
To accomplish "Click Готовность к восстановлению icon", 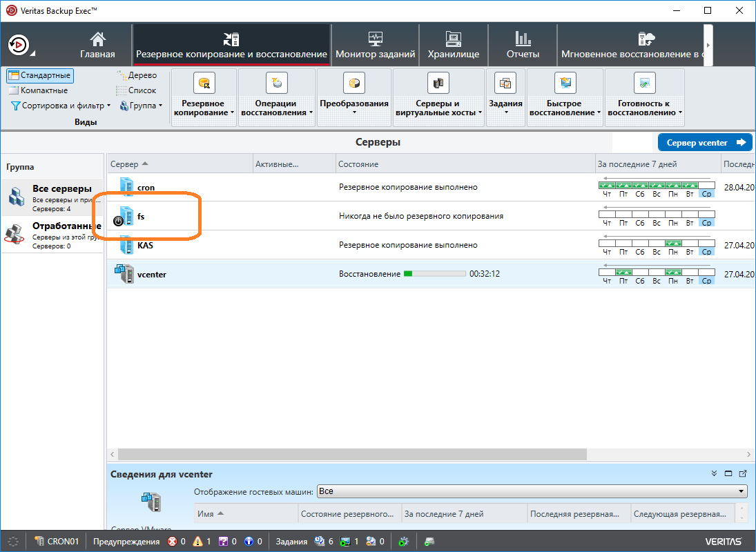I will pyautogui.click(x=645, y=83).
